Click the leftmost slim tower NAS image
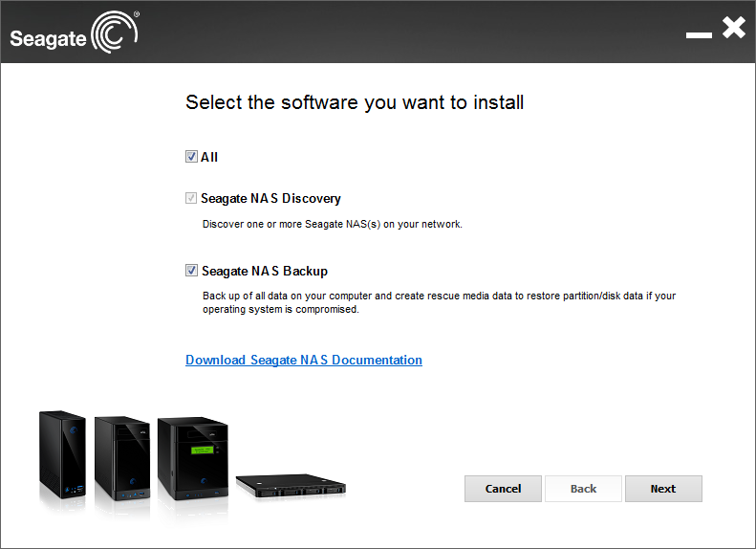This screenshot has width=756, height=549. pyautogui.click(x=62, y=454)
